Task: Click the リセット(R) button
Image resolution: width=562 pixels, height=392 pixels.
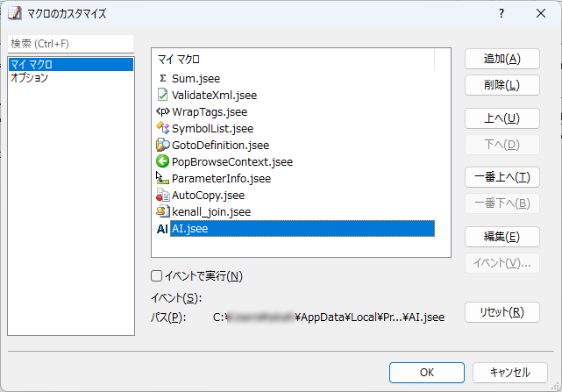Action: 502,312
